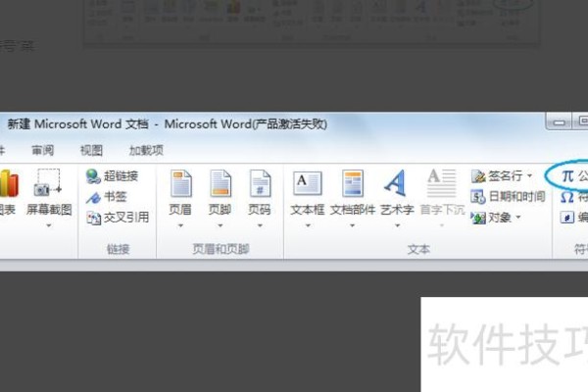Expand the 文档部件 dropdown arrow
The image size is (588, 392).
coord(353,225)
